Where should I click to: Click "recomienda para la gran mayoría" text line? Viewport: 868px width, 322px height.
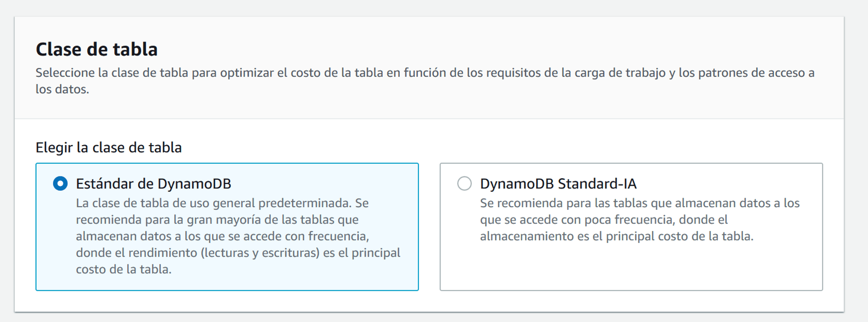point(217,220)
